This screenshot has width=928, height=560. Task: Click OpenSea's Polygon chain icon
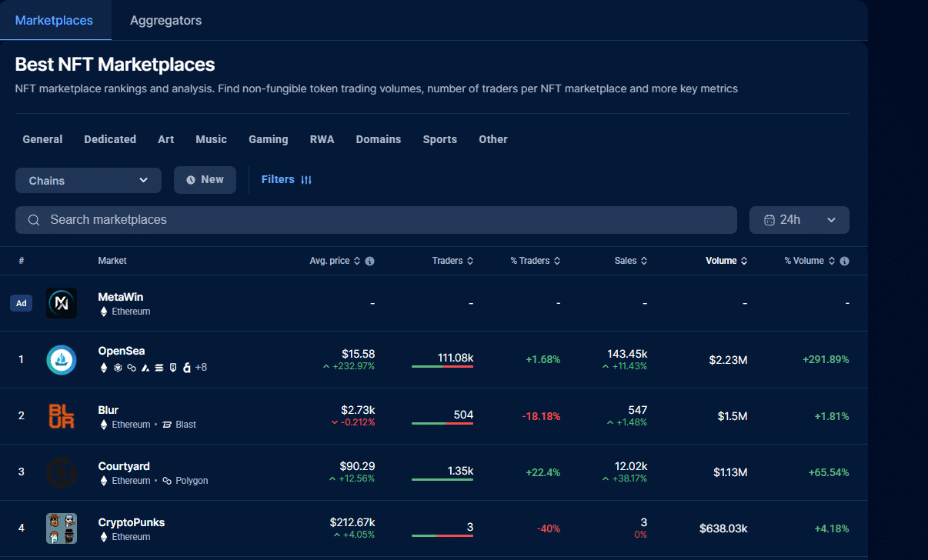pos(132,368)
